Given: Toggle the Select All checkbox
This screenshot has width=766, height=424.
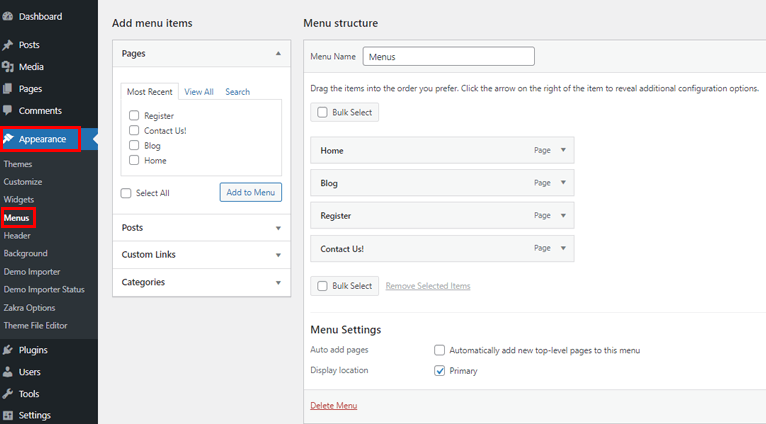Looking at the screenshot, I should [x=126, y=193].
